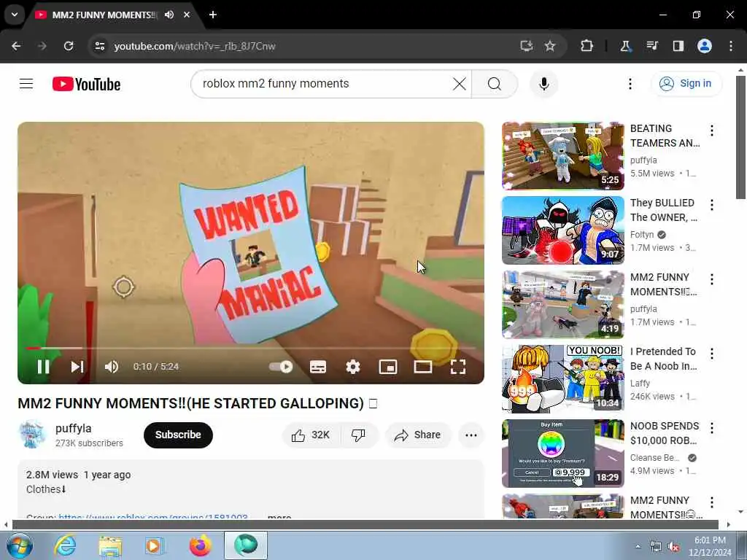Open Chrome Labs flask icon
Screen dimensions: 747x560
[625, 46]
